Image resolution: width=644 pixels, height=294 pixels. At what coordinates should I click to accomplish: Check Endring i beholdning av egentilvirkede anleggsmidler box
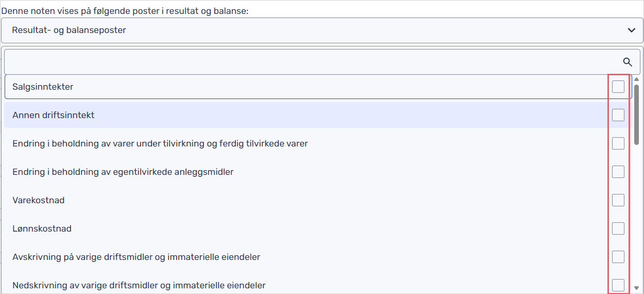point(618,172)
